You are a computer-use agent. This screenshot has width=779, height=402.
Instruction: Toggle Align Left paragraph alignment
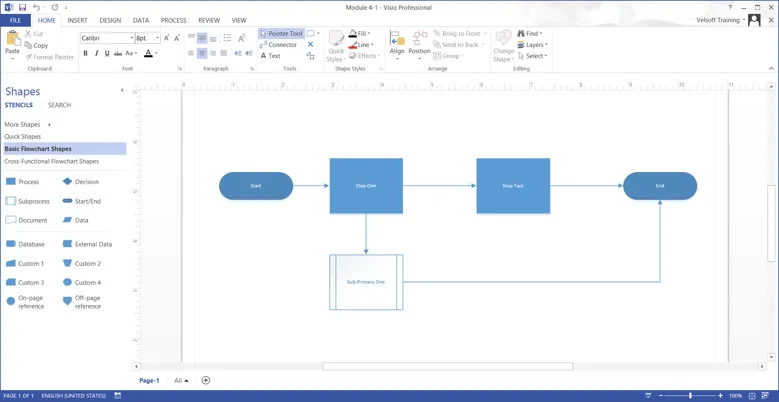(x=191, y=53)
